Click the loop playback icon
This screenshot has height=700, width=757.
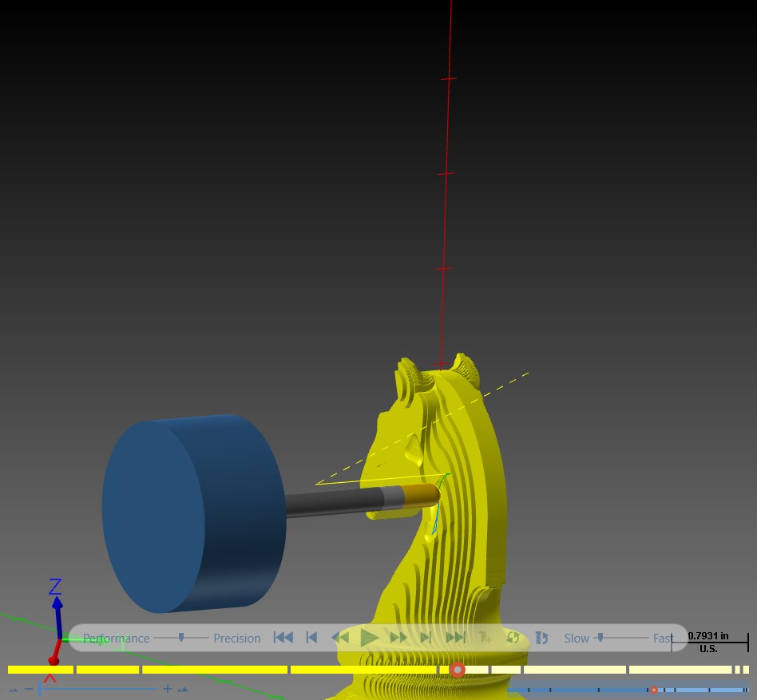(513, 638)
